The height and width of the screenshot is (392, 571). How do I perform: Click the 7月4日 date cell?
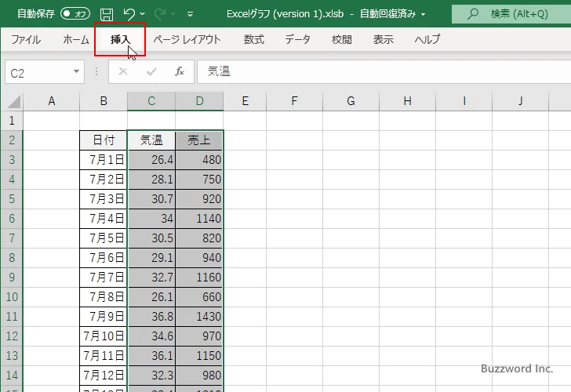[104, 219]
